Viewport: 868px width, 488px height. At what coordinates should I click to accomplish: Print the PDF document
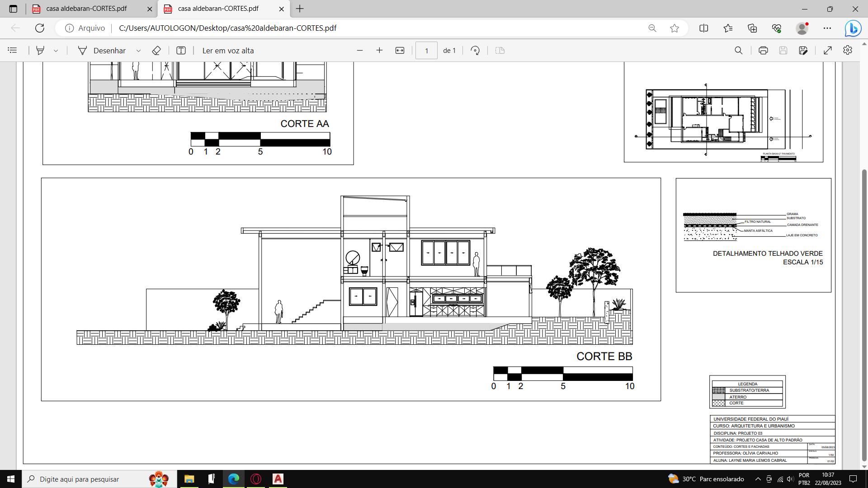[x=763, y=51]
